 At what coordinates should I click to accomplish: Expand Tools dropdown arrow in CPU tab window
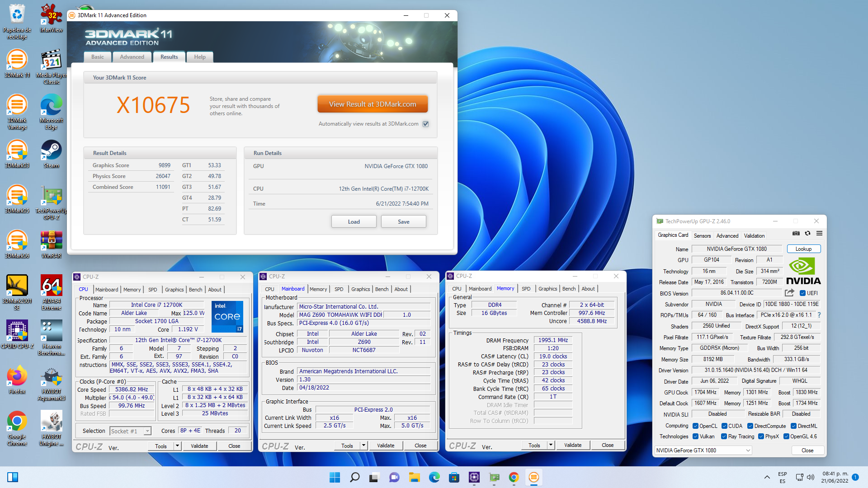[177, 446]
